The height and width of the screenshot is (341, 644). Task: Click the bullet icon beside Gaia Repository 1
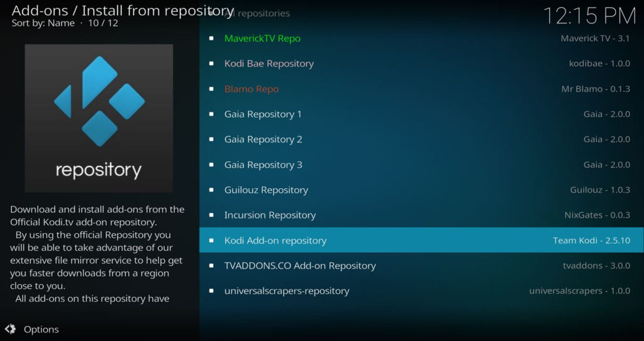pos(211,115)
